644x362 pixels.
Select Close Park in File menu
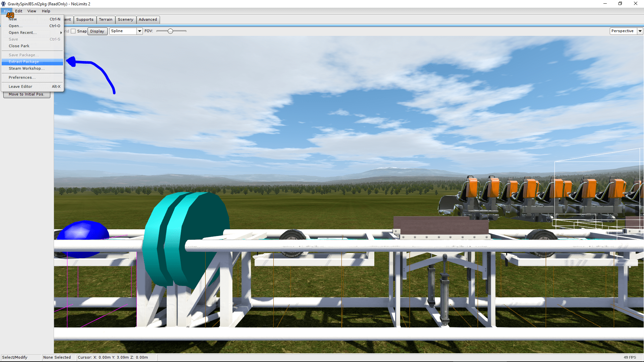coord(19,46)
